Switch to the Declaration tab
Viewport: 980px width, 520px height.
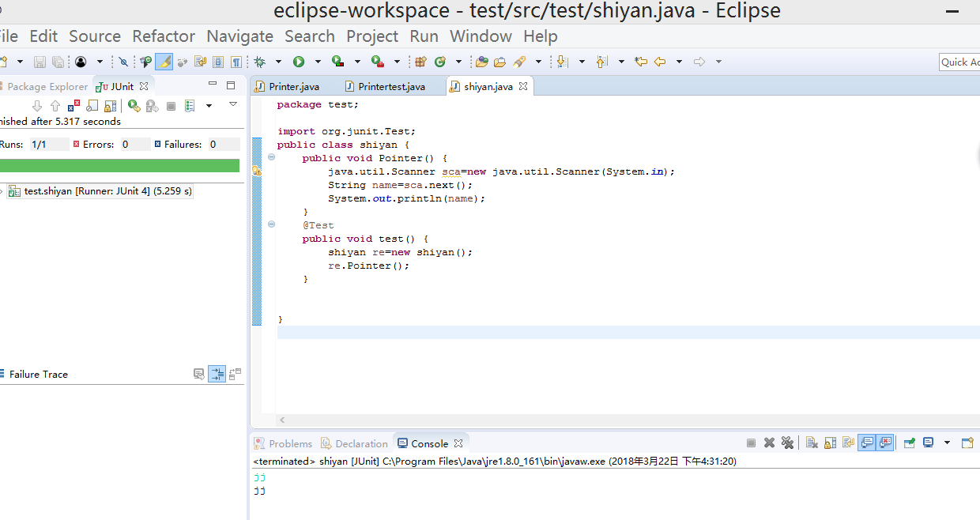(354, 443)
